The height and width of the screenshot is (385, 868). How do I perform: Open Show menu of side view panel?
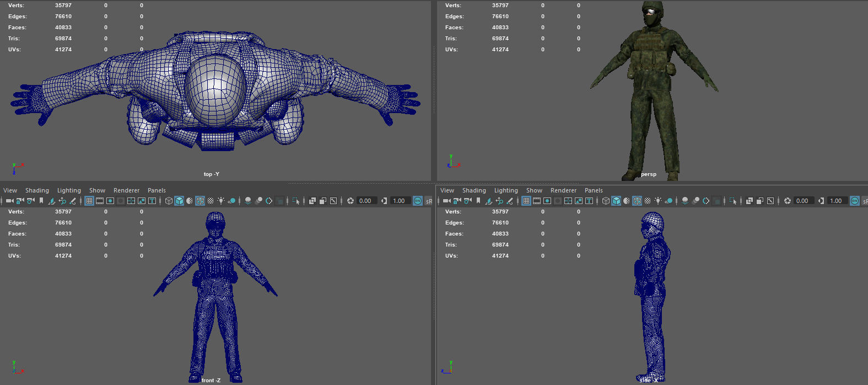[534, 190]
